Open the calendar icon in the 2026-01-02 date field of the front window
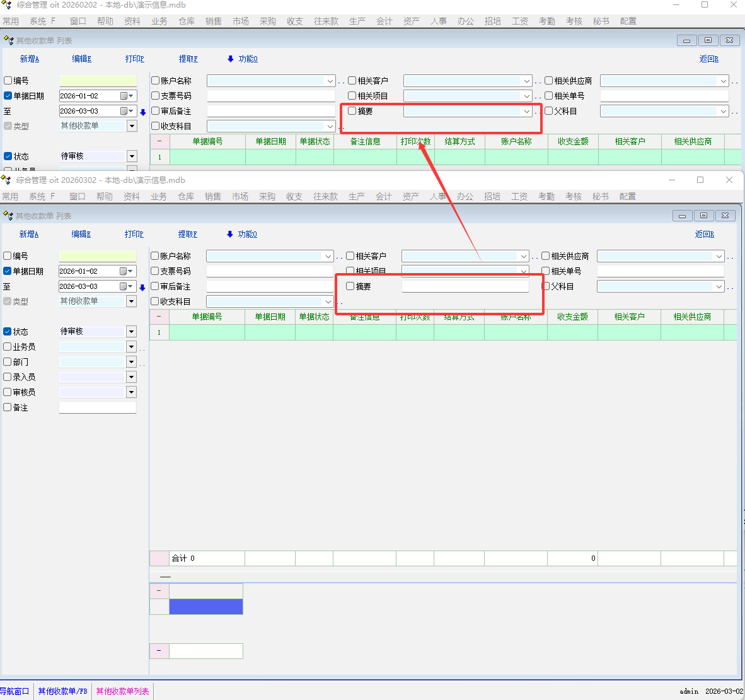The height and width of the screenshot is (700, 745). tap(124, 271)
